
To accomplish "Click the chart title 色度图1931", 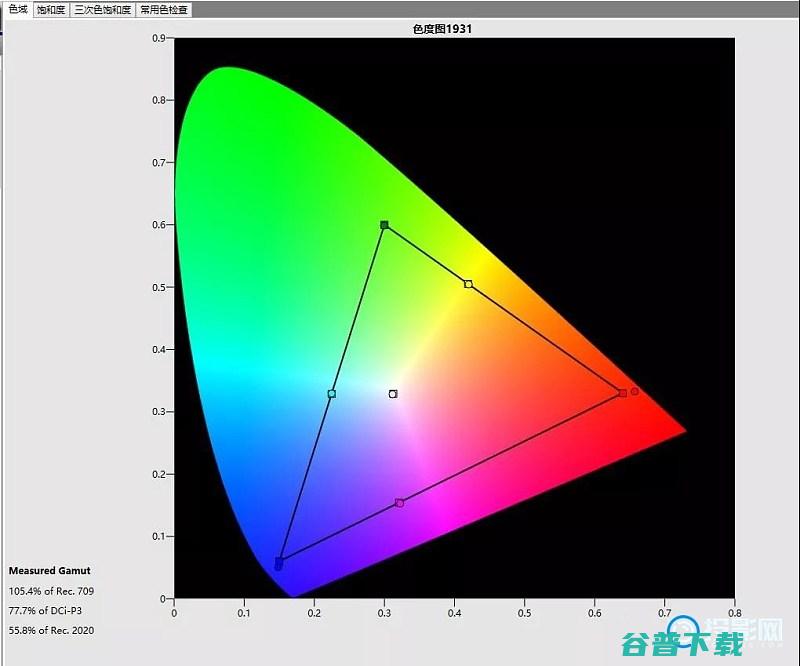I will (x=442, y=29).
